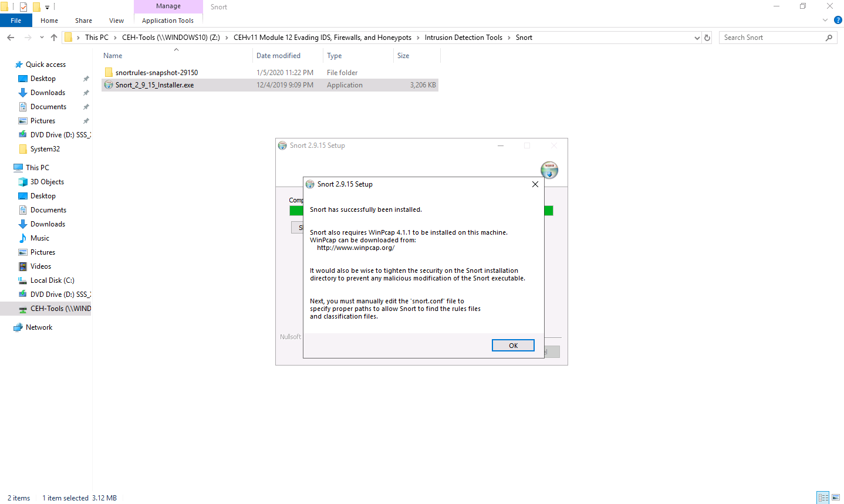Click CEH-Tools (\\WINDOWS10) (Z:) breadcrumb
Image resolution: width=844 pixels, height=504 pixels.
coord(171,38)
